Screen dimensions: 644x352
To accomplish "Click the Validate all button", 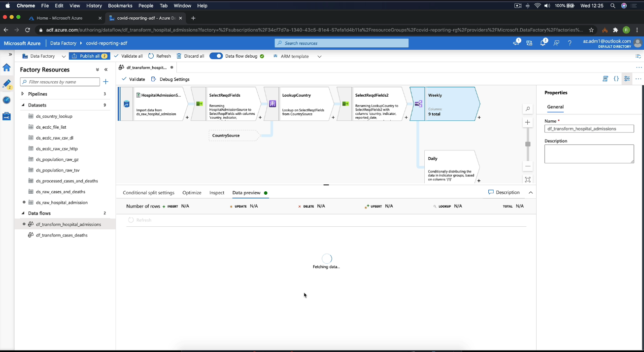I will [128, 56].
